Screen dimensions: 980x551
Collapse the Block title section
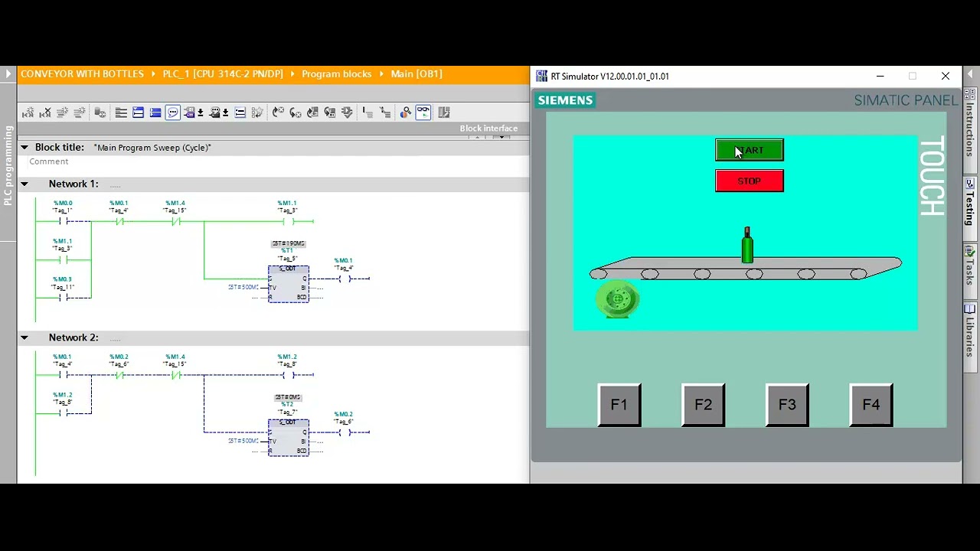24,147
